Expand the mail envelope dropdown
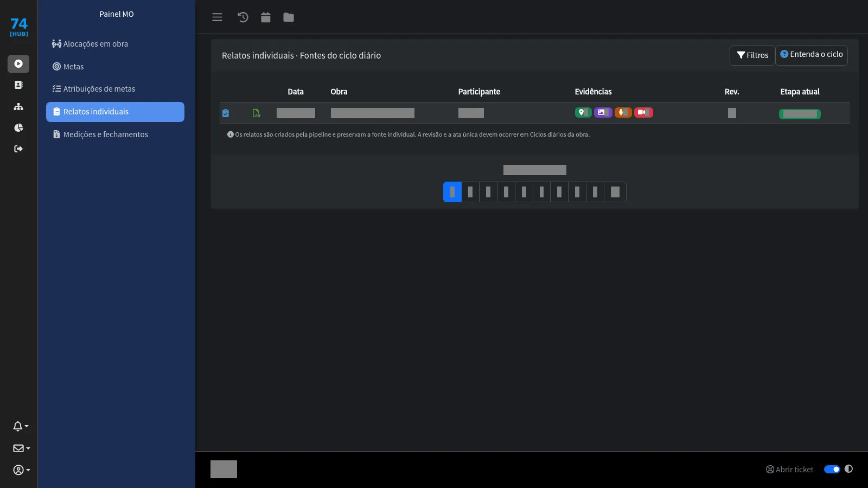The image size is (868, 488). (x=21, y=448)
